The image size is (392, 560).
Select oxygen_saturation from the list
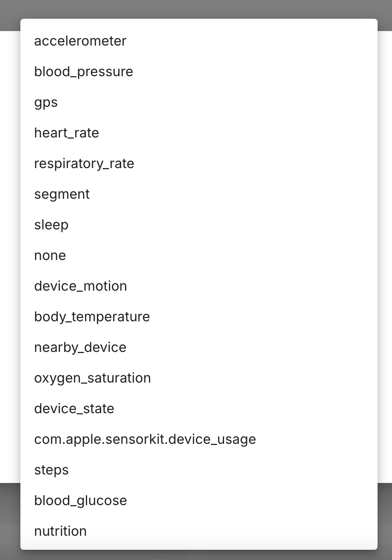[x=92, y=378]
